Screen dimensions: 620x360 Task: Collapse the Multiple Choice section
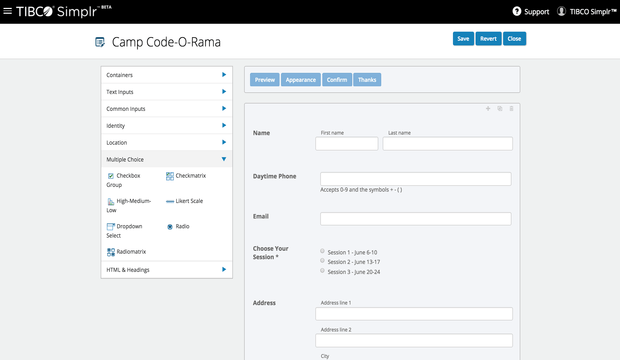(x=166, y=159)
